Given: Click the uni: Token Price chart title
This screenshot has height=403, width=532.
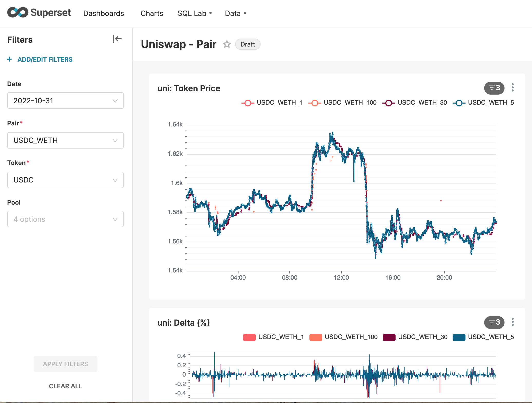Looking at the screenshot, I should (189, 88).
